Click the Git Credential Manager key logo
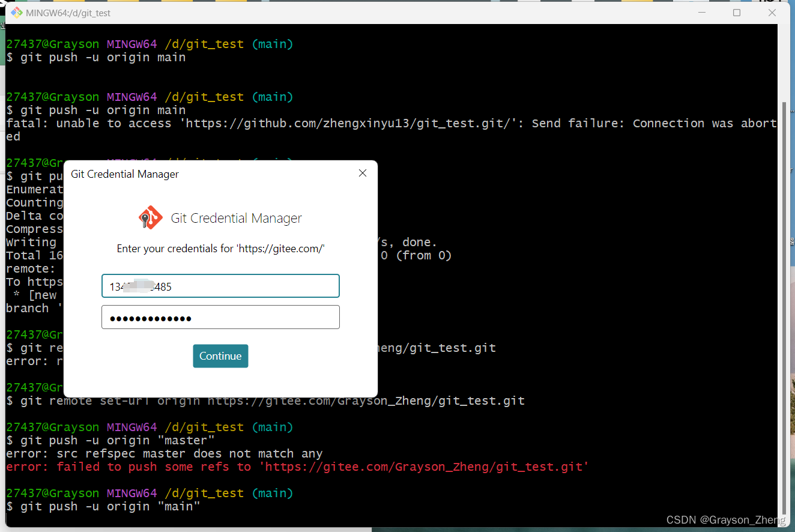This screenshot has height=532, width=795. 150,218
